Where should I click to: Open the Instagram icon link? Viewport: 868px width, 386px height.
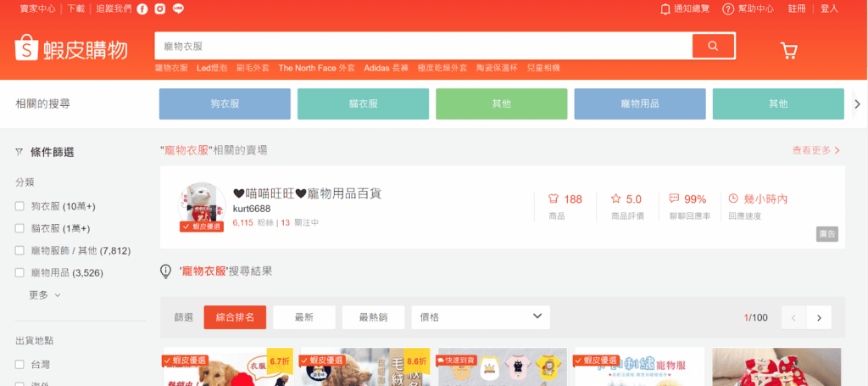(x=159, y=9)
